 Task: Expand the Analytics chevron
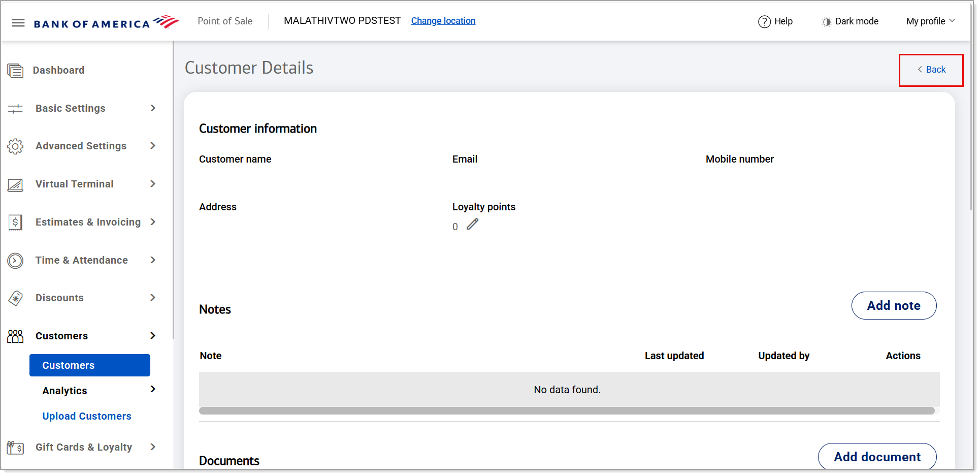[x=153, y=389]
